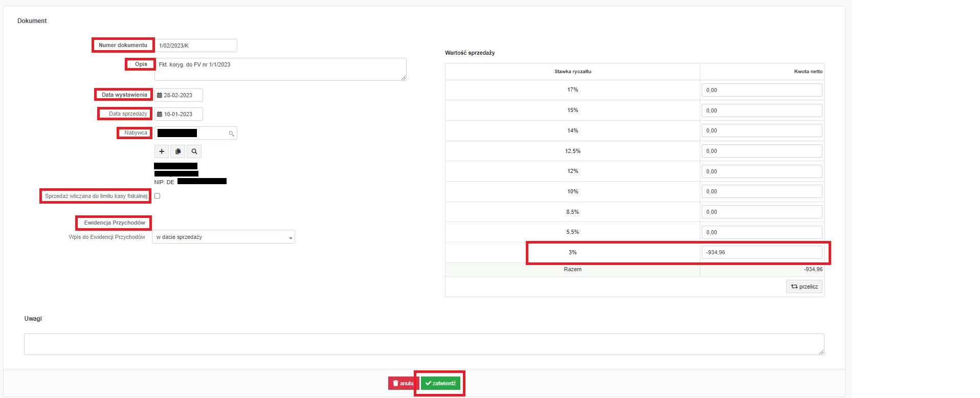Click the przelicz recalculate button
The height and width of the screenshot is (398, 980).
point(804,287)
